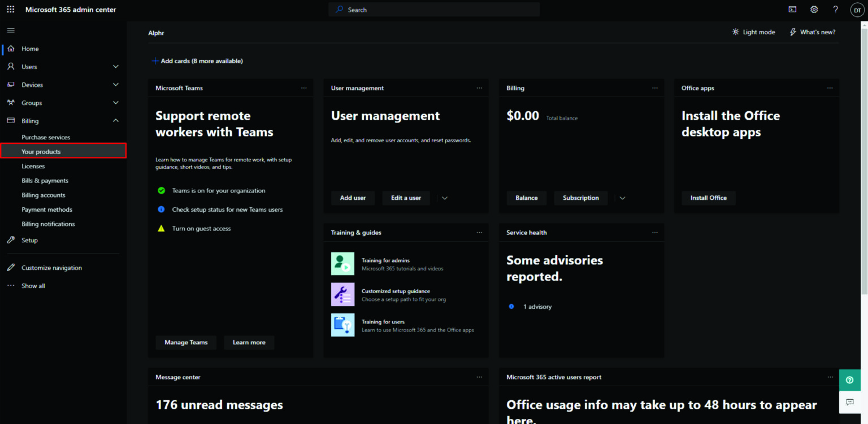Expand the Groups navigation section
Image resolution: width=868 pixels, height=424 pixels.
pos(116,103)
